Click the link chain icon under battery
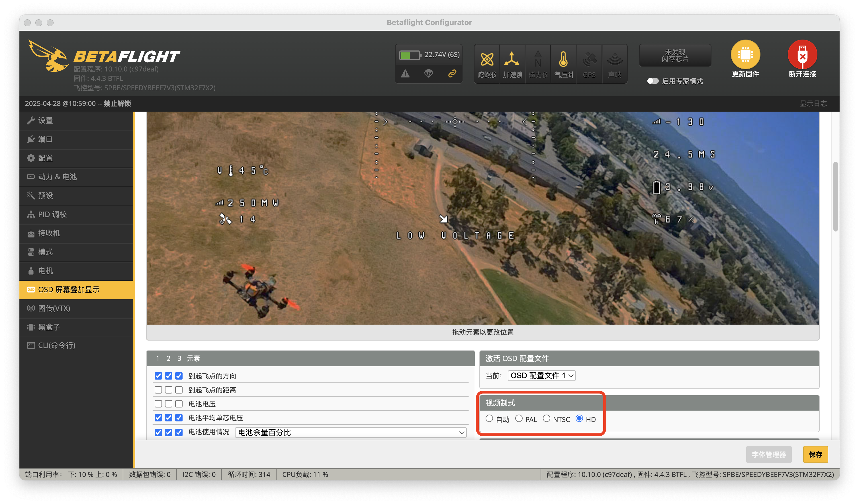Viewport: 859px width, 504px height. [x=452, y=73]
